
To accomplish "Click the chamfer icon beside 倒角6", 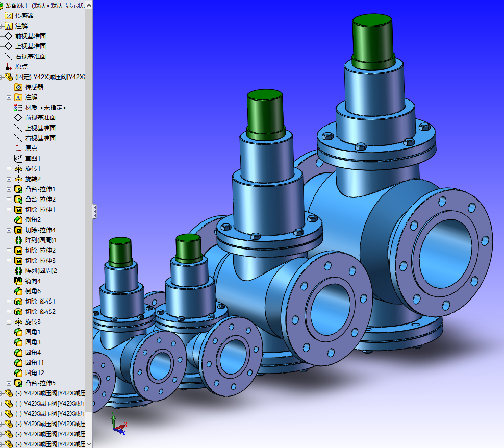I will [x=18, y=291].
